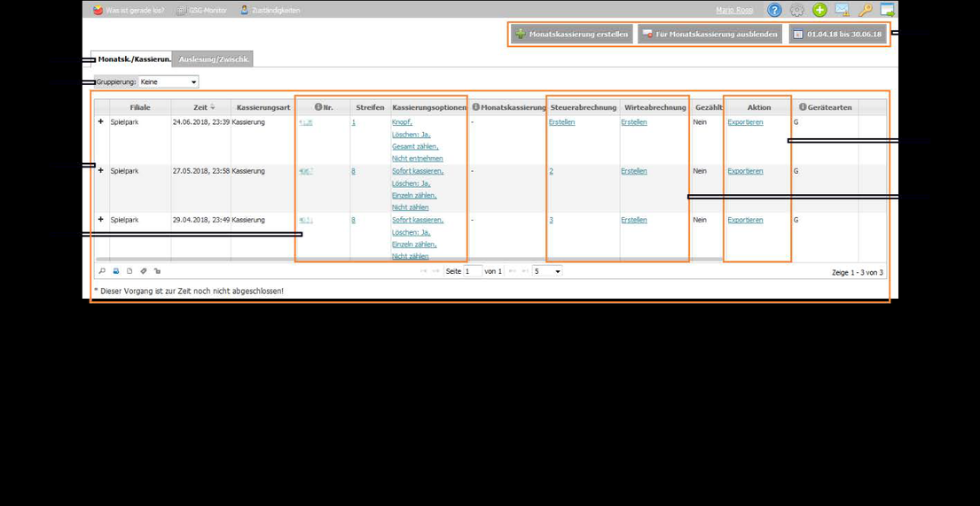Click Für Monatskassierung ausblenden button
Viewport: 980px width, 506px height.
710,35
